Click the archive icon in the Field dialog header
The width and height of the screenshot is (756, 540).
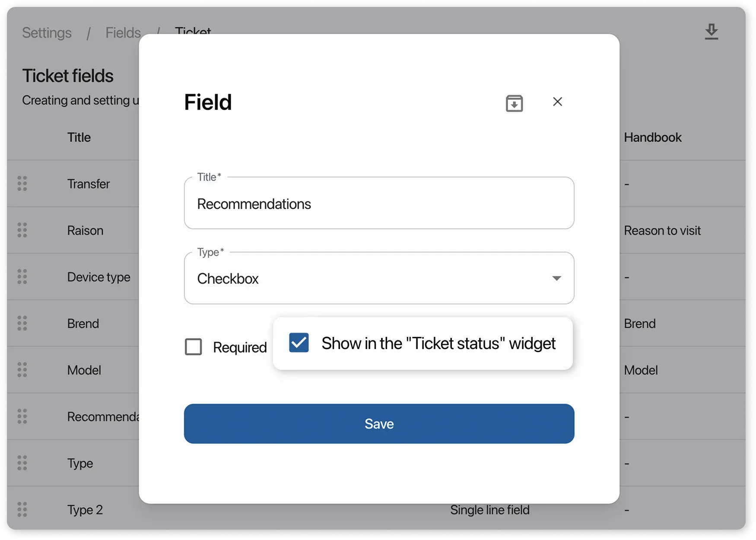(514, 102)
